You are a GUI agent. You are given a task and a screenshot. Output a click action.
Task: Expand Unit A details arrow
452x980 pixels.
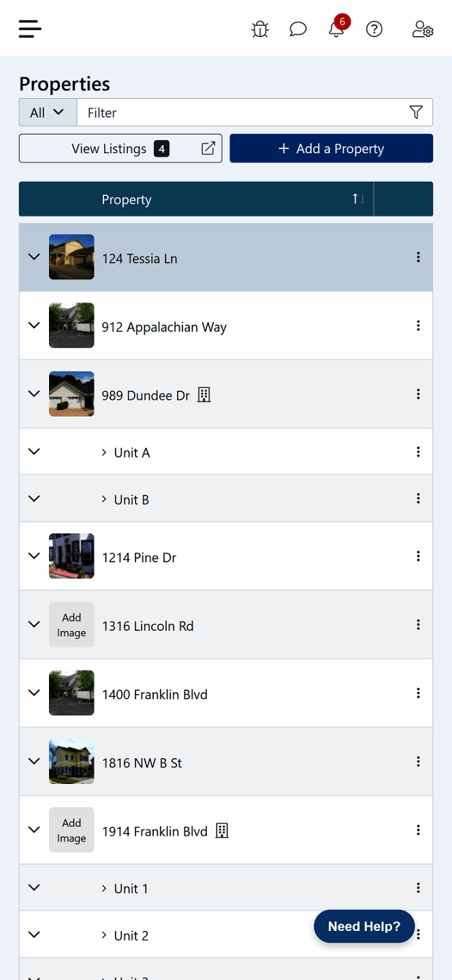point(104,453)
